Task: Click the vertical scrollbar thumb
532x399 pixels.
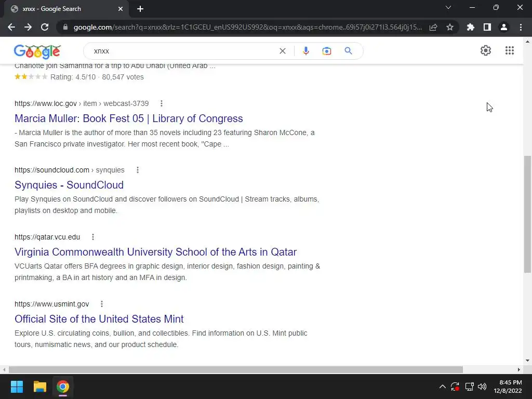Action: point(527,214)
